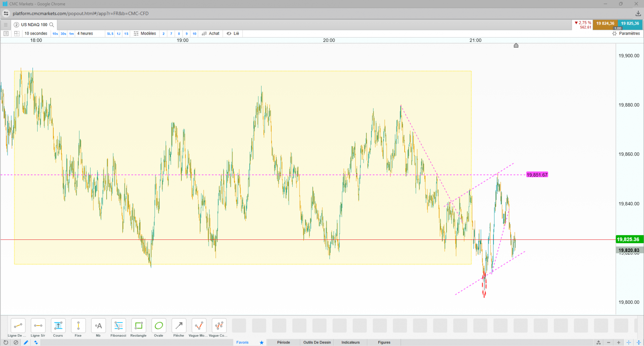Open the 4 heures range dropdown
This screenshot has height=346, width=644.
click(x=85, y=34)
